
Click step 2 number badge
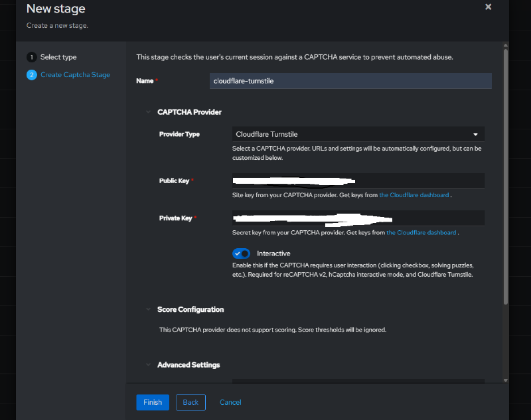point(31,75)
